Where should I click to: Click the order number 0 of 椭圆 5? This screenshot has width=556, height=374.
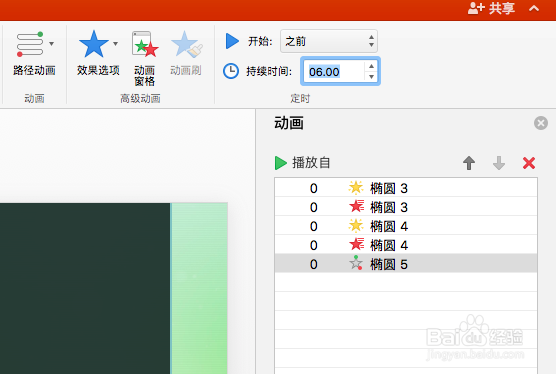click(x=313, y=264)
